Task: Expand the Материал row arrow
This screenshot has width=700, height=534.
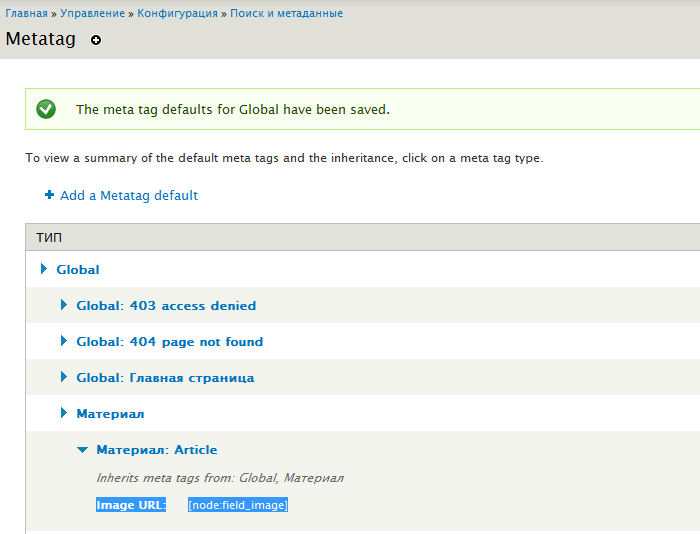Action: click(x=64, y=413)
